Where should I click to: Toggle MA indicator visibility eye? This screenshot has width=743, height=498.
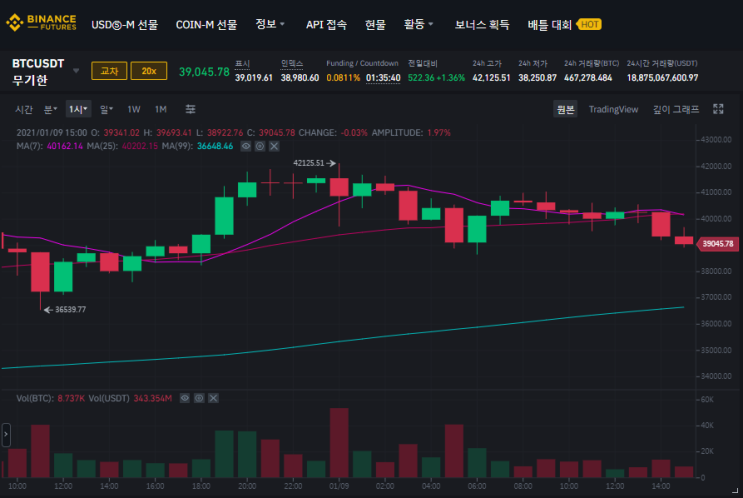(x=245, y=146)
